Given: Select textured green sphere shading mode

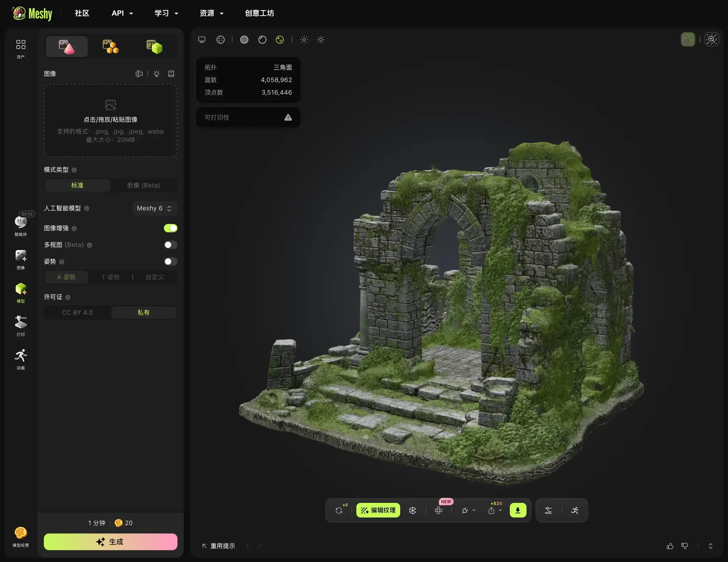Looking at the screenshot, I should coord(280,40).
